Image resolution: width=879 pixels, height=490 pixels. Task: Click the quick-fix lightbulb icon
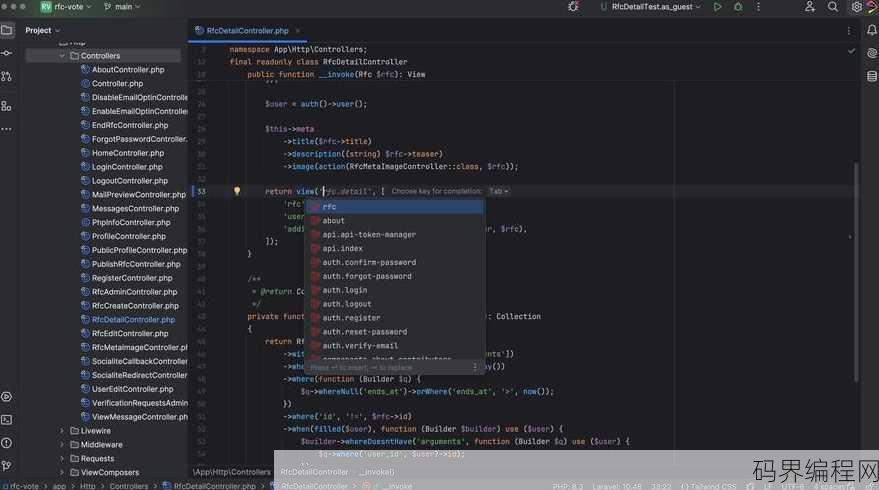(237, 191)
